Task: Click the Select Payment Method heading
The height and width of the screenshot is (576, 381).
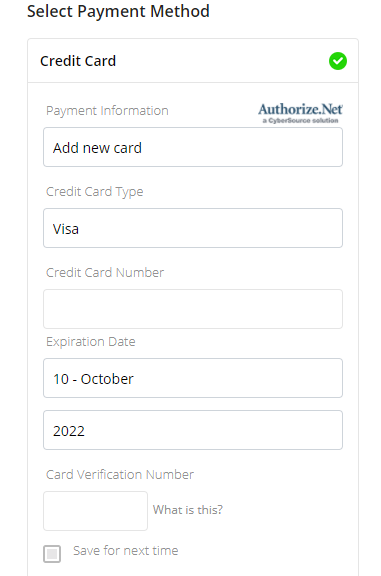Action: [118, 11]
